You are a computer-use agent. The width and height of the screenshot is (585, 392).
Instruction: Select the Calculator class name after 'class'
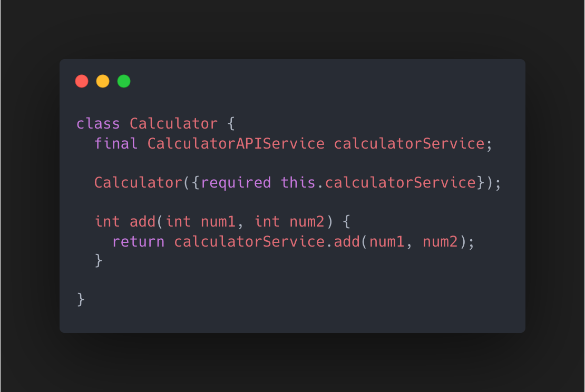(x=174, y=124)
